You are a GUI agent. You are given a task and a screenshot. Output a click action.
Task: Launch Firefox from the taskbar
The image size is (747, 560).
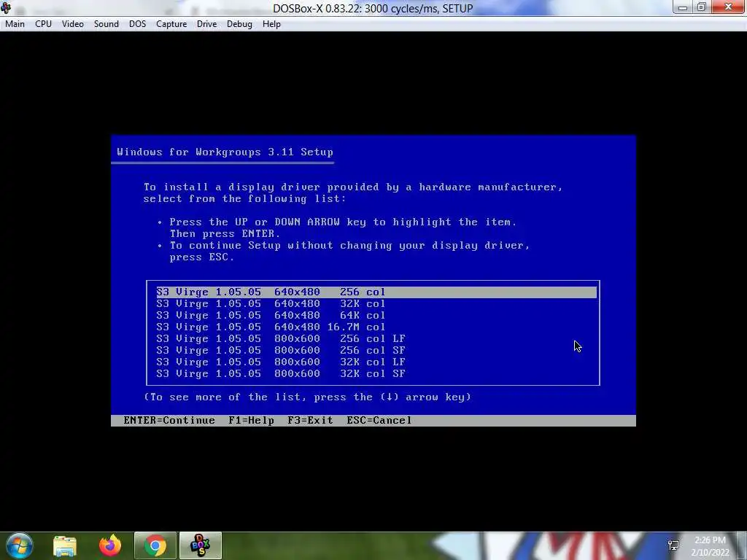[x=110, y=545]
